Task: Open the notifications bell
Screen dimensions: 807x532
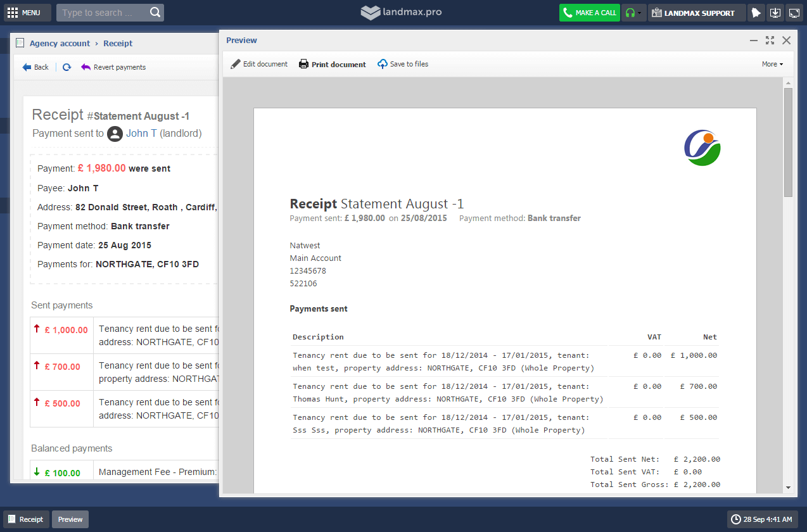Action: pyautogui.click(x=756, y=13)
